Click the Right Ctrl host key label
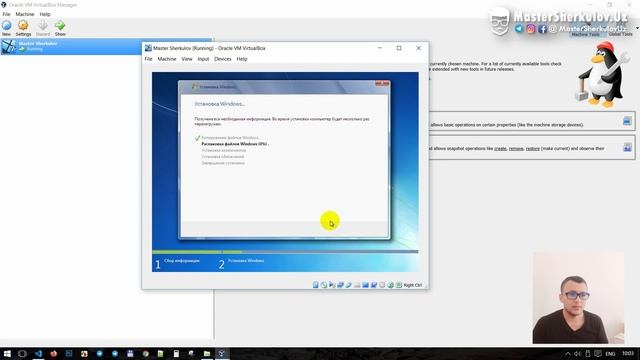The image size is (640, 360). tap(413, 285)
